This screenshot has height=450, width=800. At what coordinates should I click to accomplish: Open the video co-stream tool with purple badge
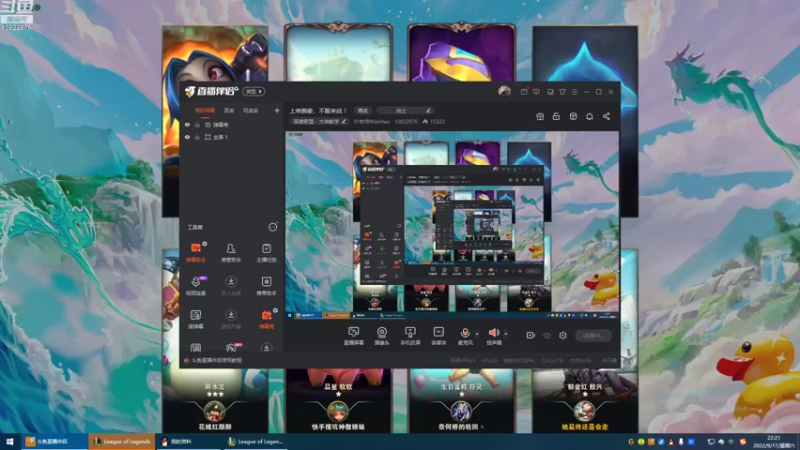click(195, 286)
